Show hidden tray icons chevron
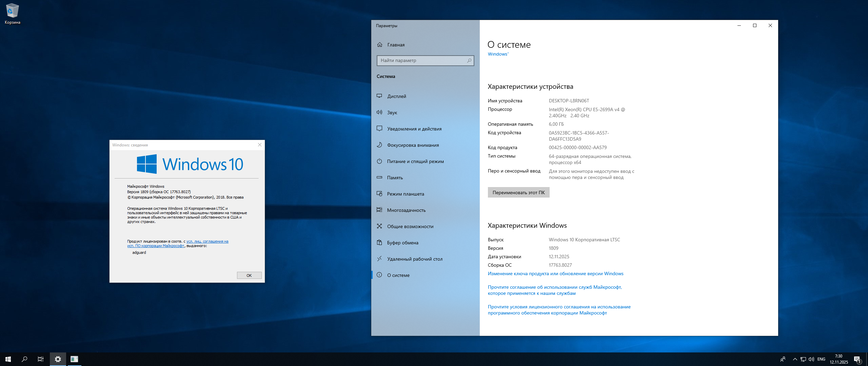868x366 pixels. coord(795,359)
